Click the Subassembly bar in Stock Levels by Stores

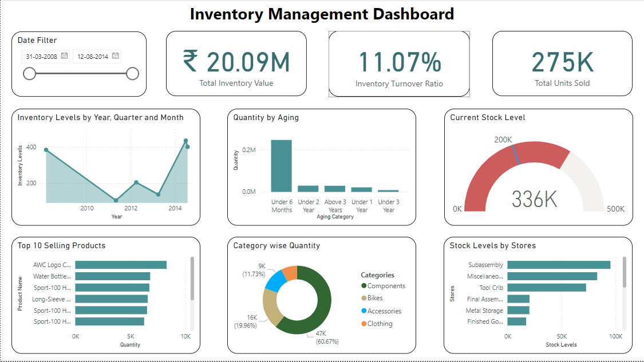point(558,265)
